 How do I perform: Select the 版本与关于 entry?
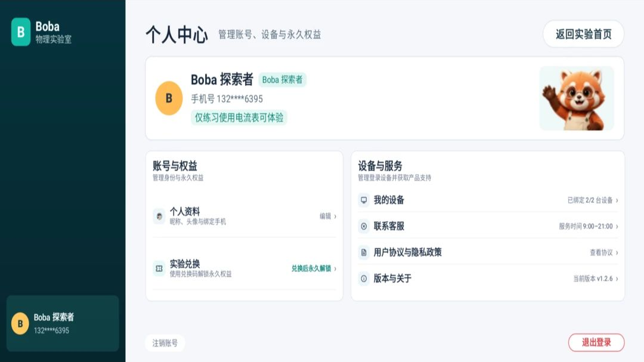point(488,279)
